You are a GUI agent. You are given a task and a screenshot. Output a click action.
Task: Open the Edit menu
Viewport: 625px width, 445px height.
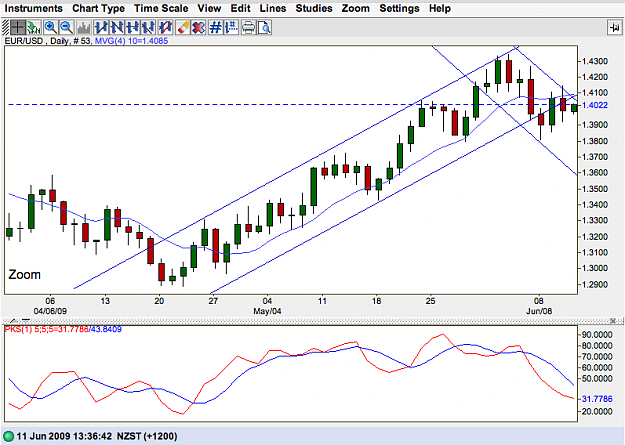tap(240, 8)
